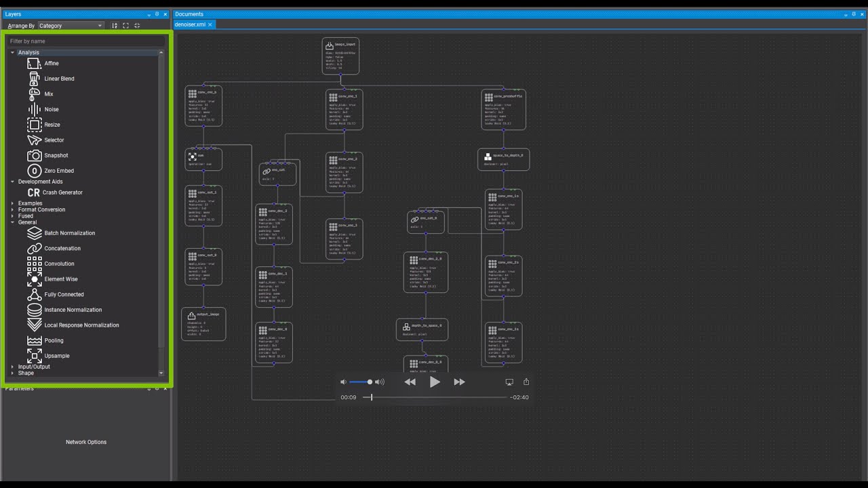868x488 pixels.
Task: Select the Batch Normalization layer icon
Action: pyautogui.click(x=34, y=233)
